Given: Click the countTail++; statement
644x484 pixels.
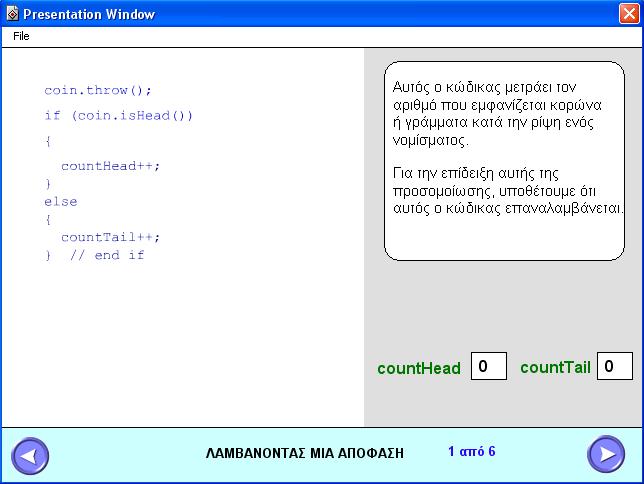Looking at the screenshot, I should 110,237.
